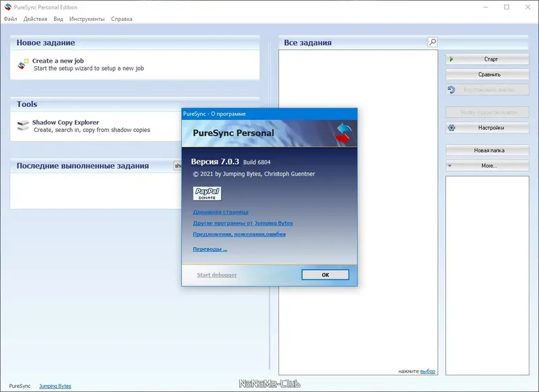The image size is (539, 392).
Task: Click the Сравнить button
Action: [487, 75]
